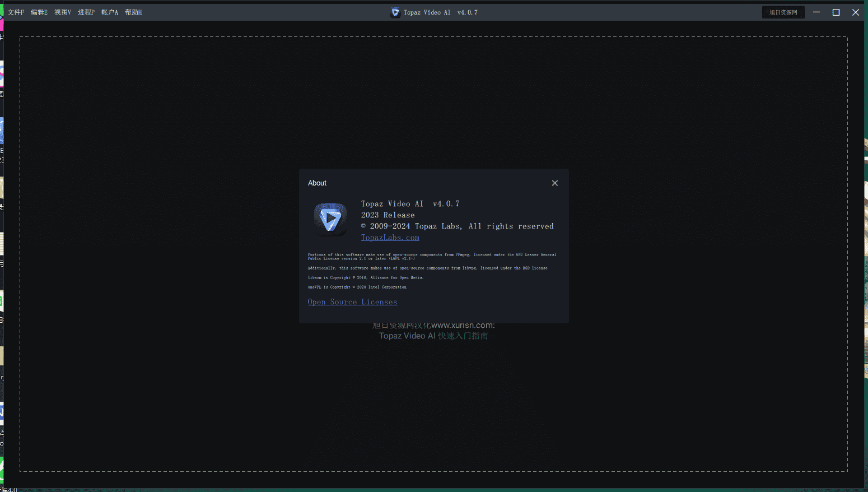Close the About dialog
This screenshot has height=492, width=868.
554,183
